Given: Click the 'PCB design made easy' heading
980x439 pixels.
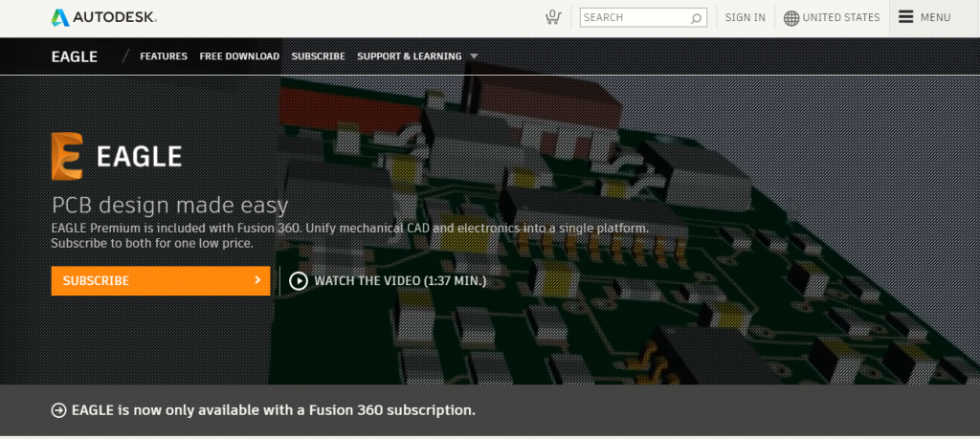Looking at the screenshot, I should 170,205.
